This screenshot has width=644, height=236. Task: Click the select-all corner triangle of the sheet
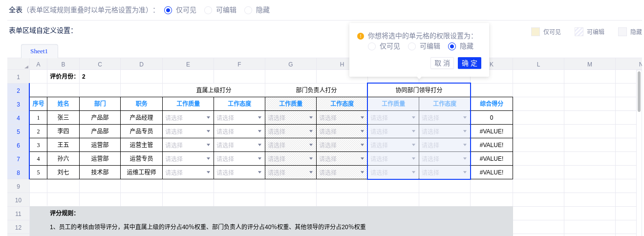click(26, 66)
